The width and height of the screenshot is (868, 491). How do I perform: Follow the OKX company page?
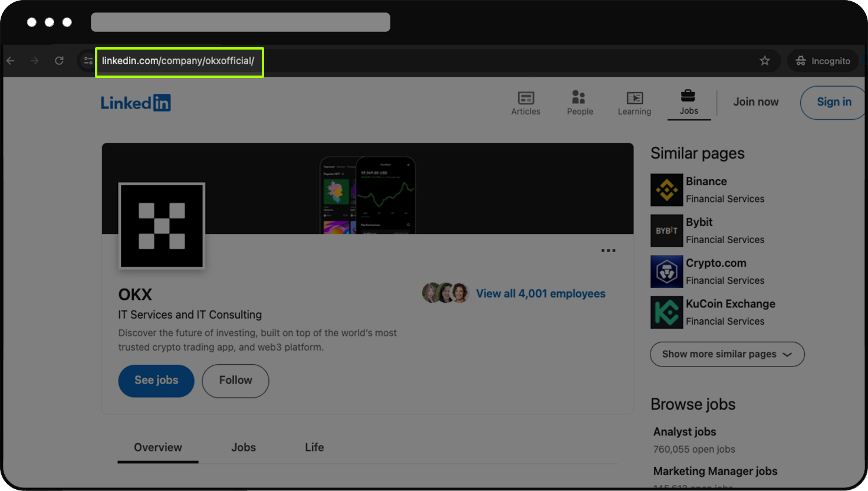point(235,381)
